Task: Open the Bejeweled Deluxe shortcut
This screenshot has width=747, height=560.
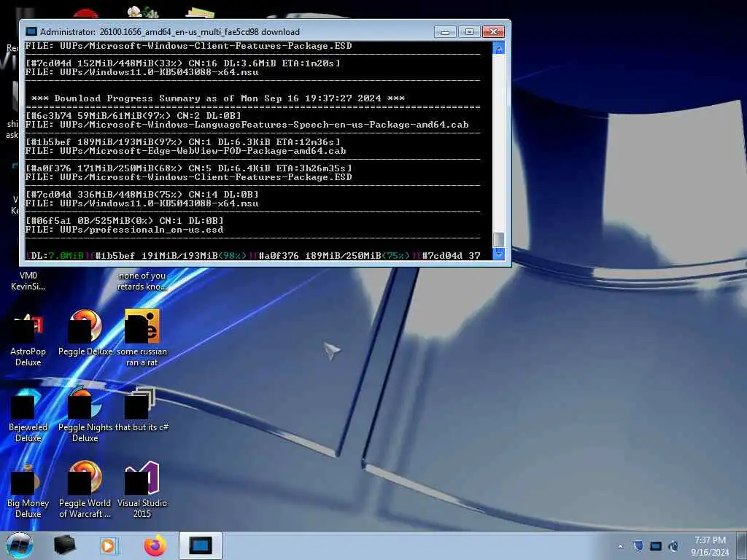Action: (x=28, y=415)
